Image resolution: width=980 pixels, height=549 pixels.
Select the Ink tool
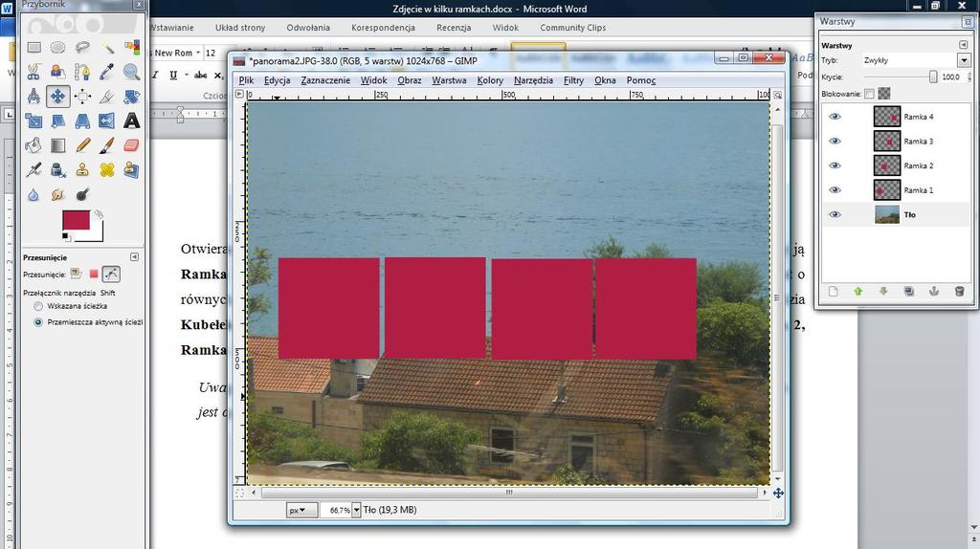point(57,169)
